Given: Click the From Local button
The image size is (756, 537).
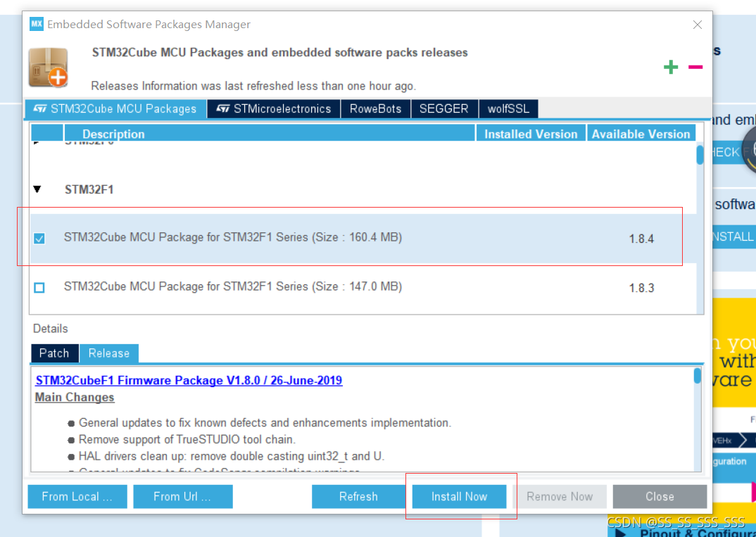Looking at the screenshot, I should pyautogui.click(x=77, y=496).
